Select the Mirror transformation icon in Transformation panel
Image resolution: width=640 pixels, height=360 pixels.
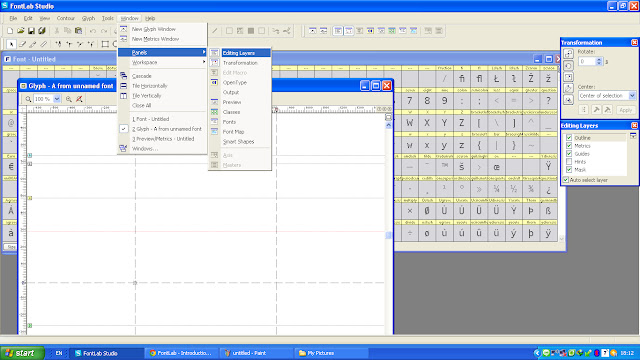coord(568,100)
